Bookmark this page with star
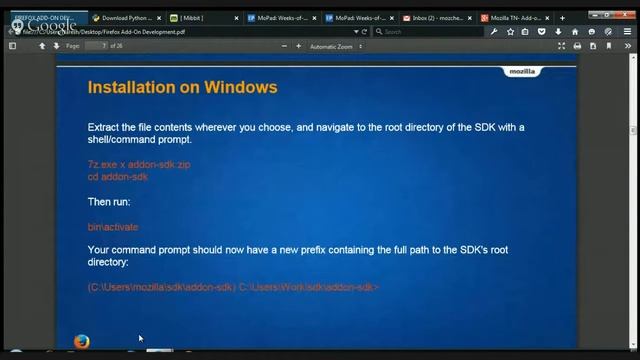This screenshot has height=360, width=640. click(x=510, y=31)
